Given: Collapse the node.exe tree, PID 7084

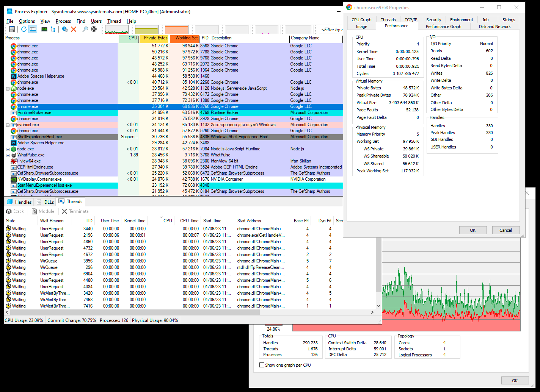Looking at the screenshot, I should point(8,149).
